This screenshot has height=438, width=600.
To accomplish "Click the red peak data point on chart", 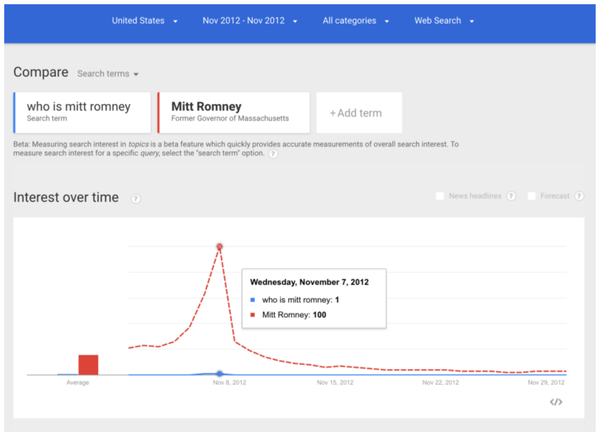I will click(x=219, y=247).
